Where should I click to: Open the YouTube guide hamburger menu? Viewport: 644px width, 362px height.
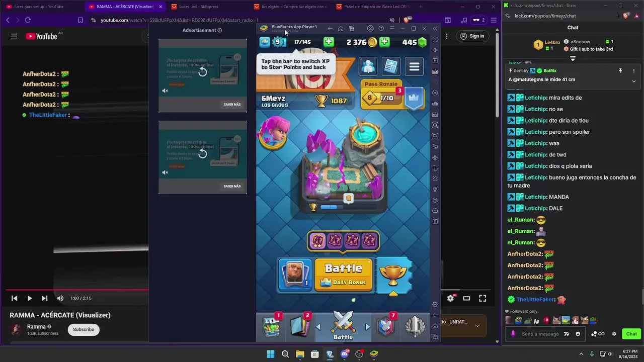click(14, 36)
